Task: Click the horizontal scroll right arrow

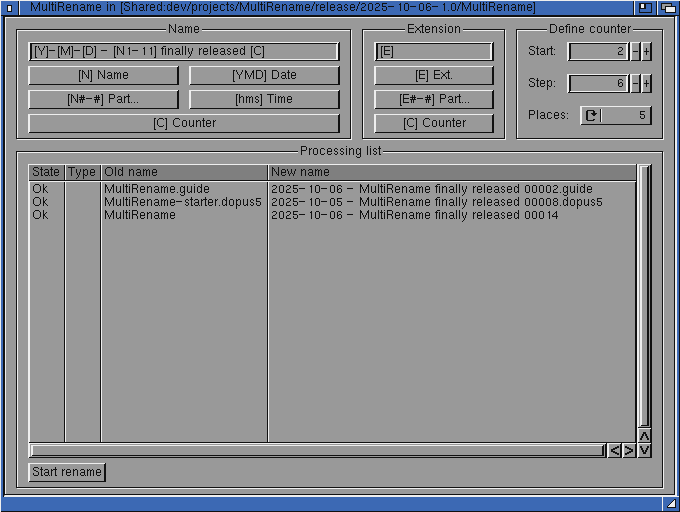Action: pyautogui.click(x=629, y=450)
